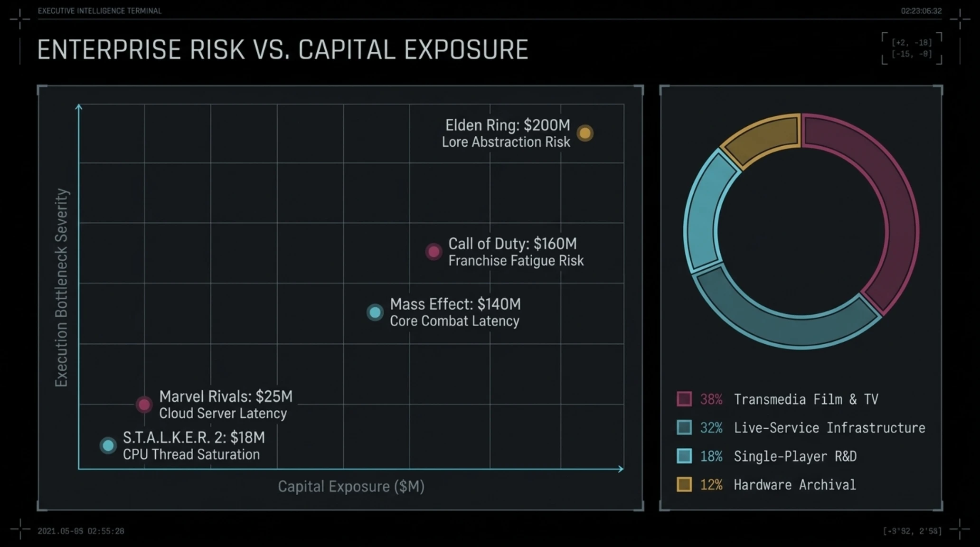Viewport: 980px width, 547px height.
Task: Click the Capital Exposure ($M) axis label
Action: pos(351,487)
